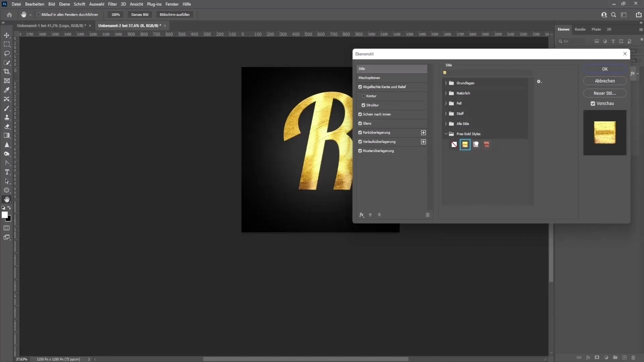This screenshot has width=644, height=362.
Task: Select the Move tool
Action: [x=7, y=35]
